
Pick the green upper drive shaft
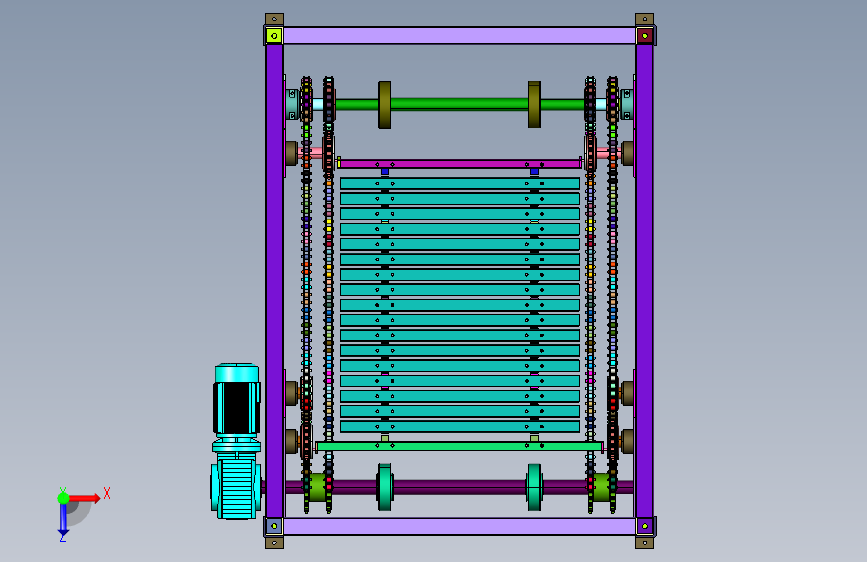(459, 104)
